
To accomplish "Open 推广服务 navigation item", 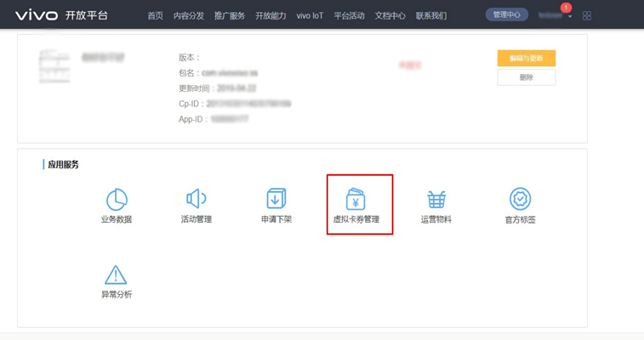I will (x=230, y=16).
